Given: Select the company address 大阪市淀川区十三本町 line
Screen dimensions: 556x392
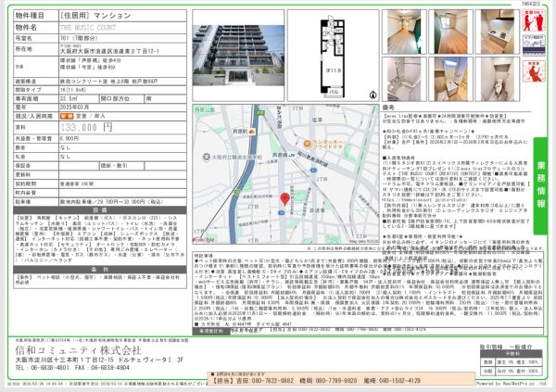Looking at the screenshot, I should (99, 360).
